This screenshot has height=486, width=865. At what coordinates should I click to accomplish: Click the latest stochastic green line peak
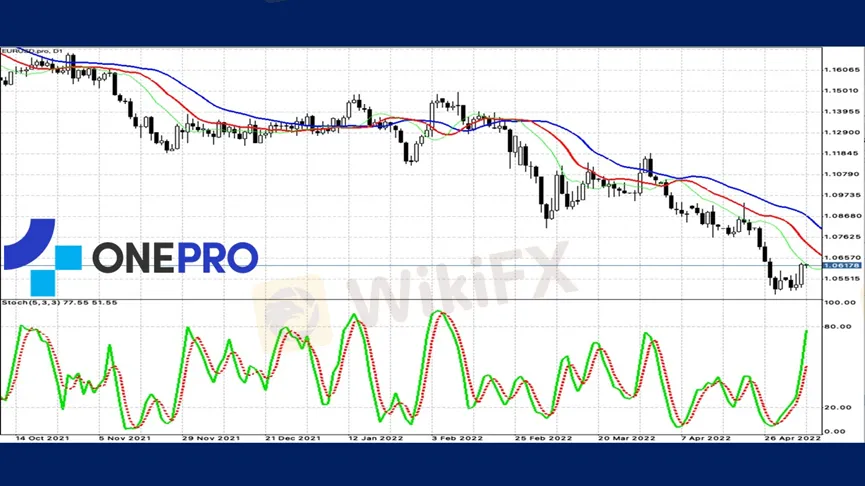pos(806,331)
